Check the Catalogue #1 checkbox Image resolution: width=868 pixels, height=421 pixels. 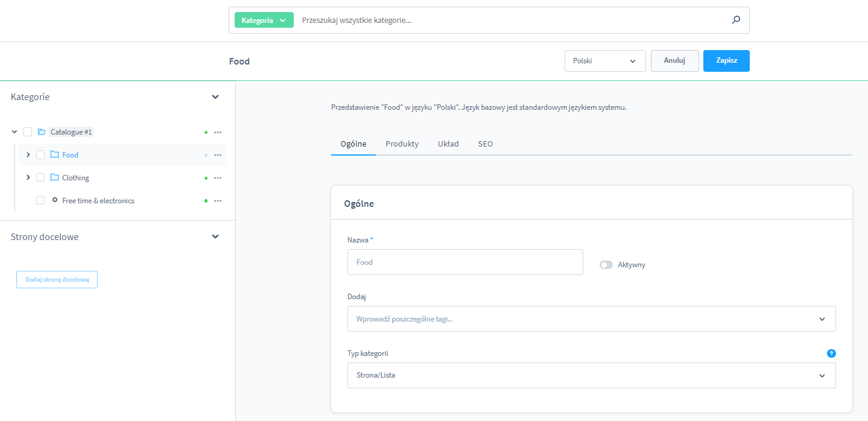click(27, 132)
